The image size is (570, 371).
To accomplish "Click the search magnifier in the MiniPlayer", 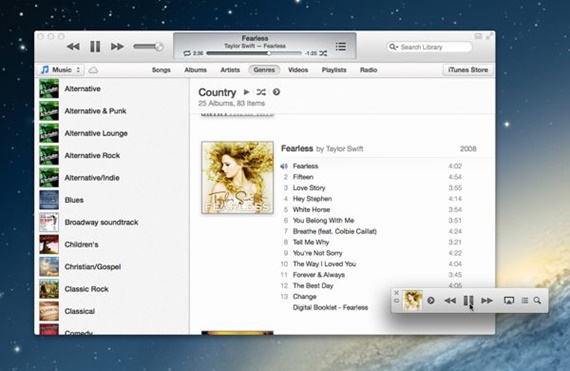I will [x=537, y=301].
